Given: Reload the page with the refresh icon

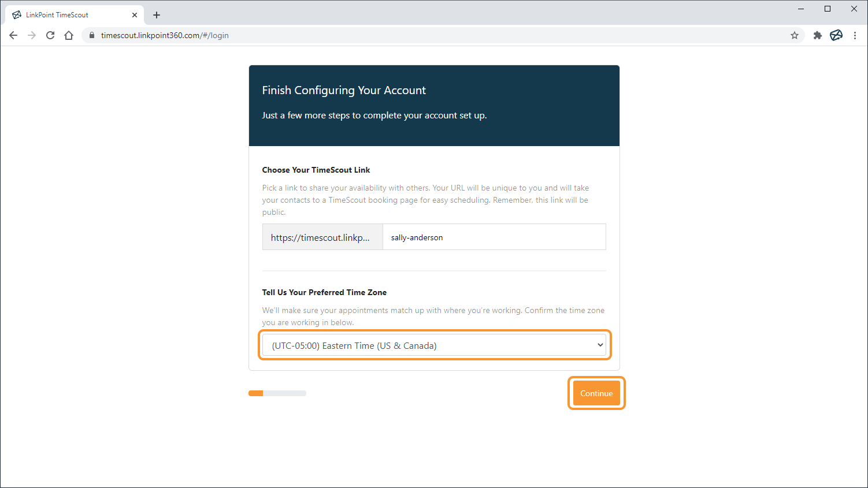Looking at the screenshot, I should coord(50,35).
